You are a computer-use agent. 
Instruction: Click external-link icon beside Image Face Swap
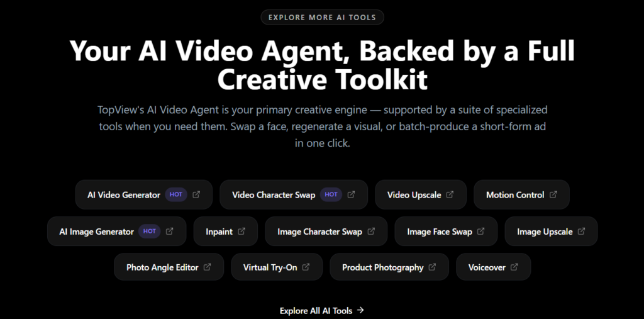481,231
